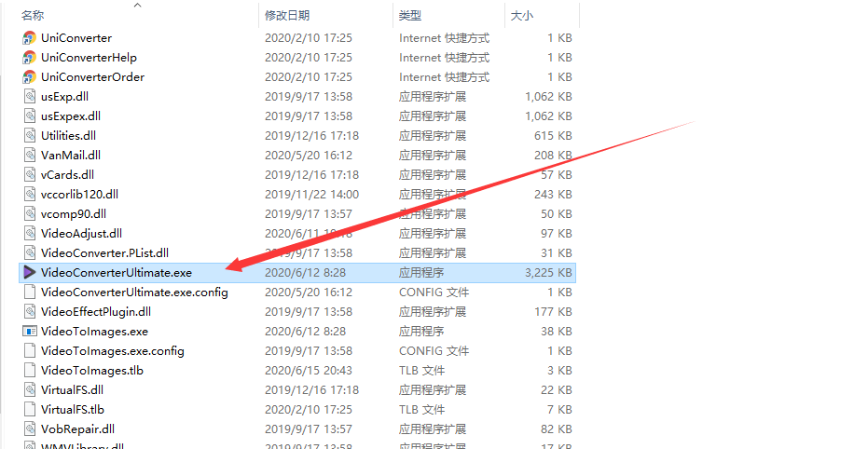
Task: Select the file name UniConverter
Action: [76, 38]
